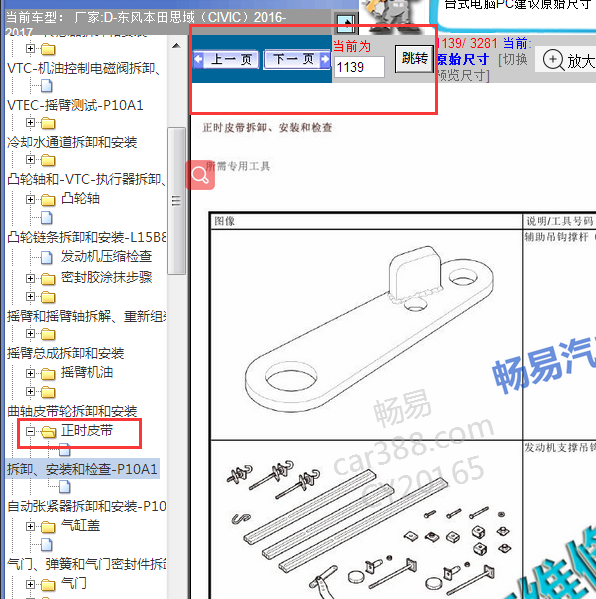
Task: Select 拆卸、安装和检查-P10A1 tree entry
Action: pos(82,469)
